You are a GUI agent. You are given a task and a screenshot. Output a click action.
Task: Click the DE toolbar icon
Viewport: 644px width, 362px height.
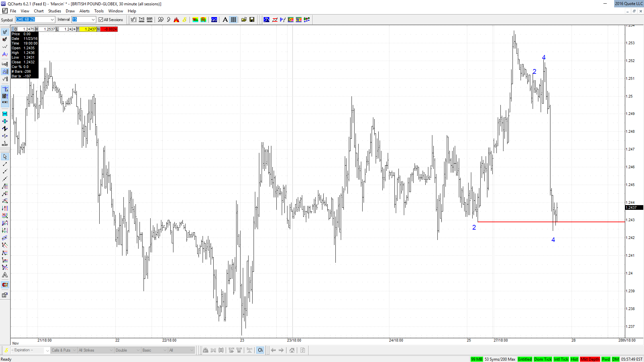tap(290, 20)
